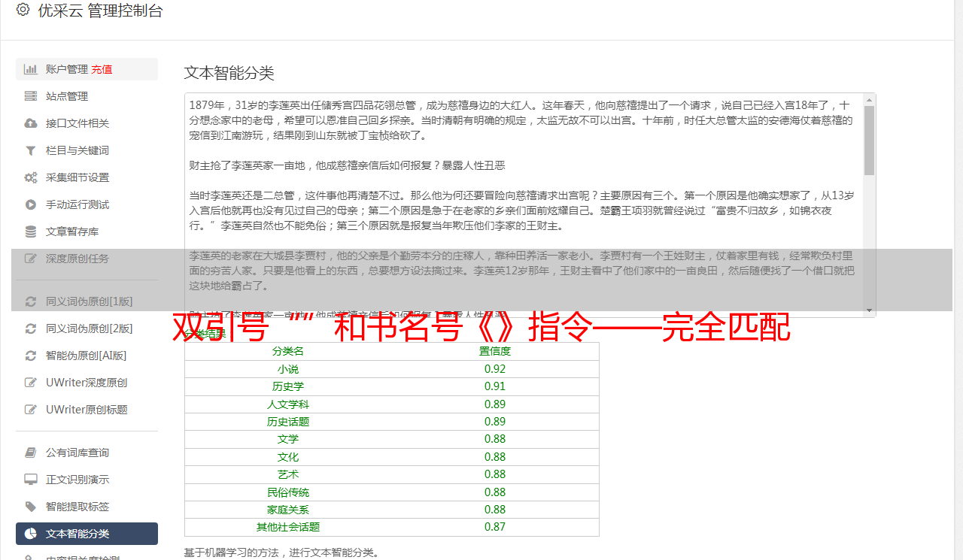Open 手动运行测试 page
The width and height of the screenshot is (963, 560).
pyautogui.click(x=87, y=204)
